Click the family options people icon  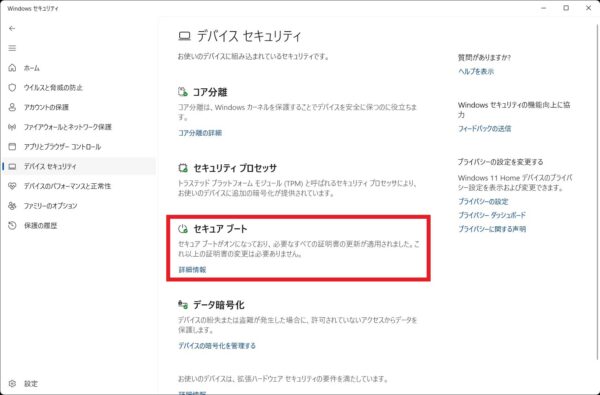coord(12,206)
